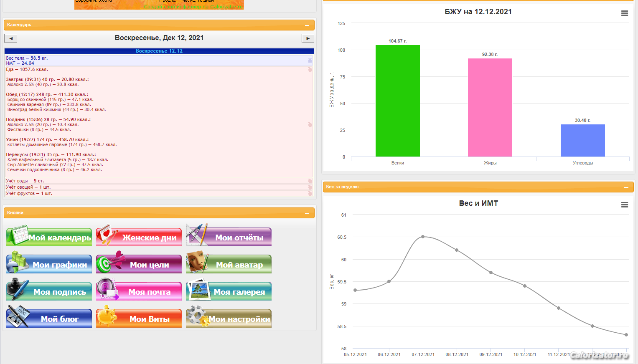Click the Ужин (19:27) meal heading

(x=47, y=139)
